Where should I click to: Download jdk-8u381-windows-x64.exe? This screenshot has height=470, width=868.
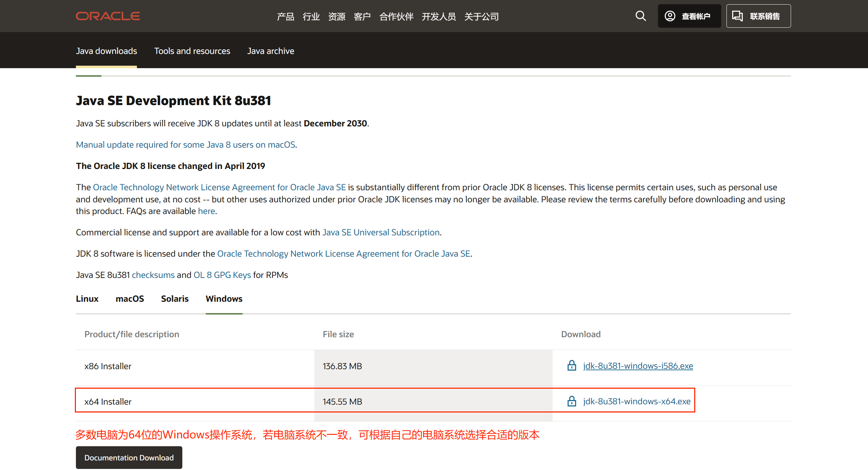click(x=636, y=401)
